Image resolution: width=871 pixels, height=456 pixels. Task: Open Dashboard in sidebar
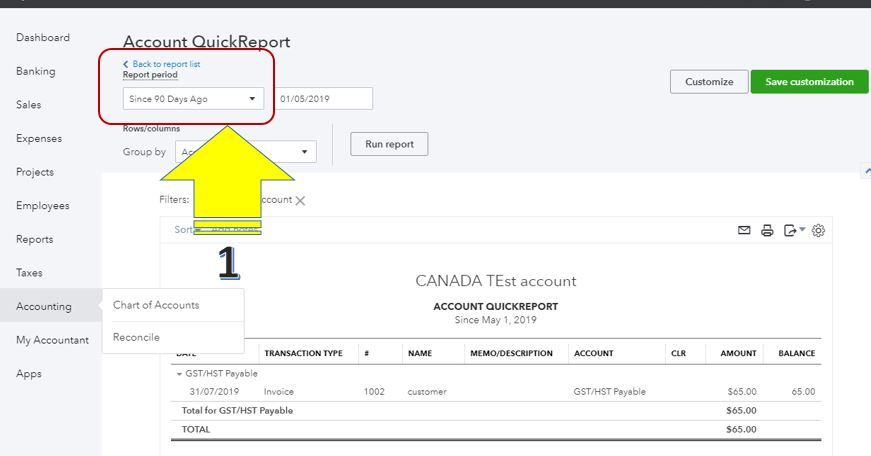43,37
